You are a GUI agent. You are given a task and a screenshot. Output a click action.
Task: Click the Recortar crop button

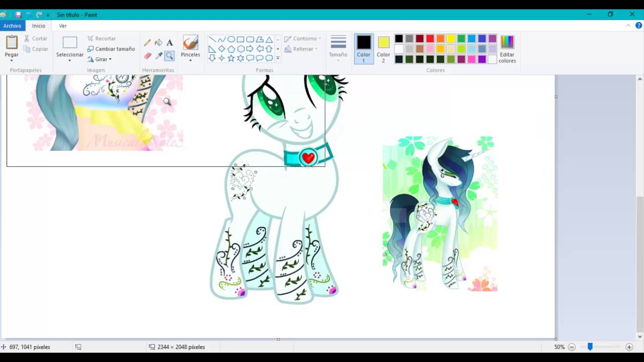click(102, 39)
